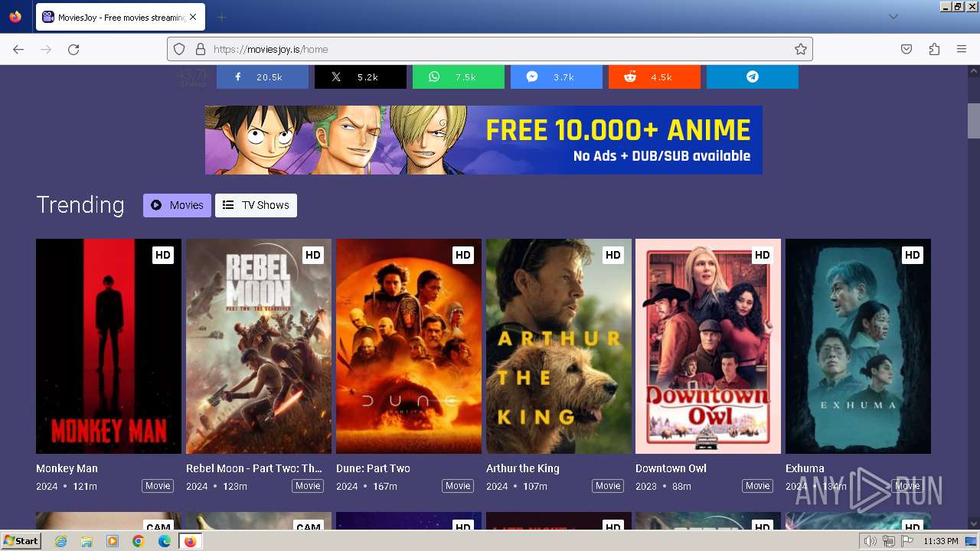The height and width of the screenshot is (551, 980).
Task: Open Action Center flag icon
Action: click(x=906, y=541)
